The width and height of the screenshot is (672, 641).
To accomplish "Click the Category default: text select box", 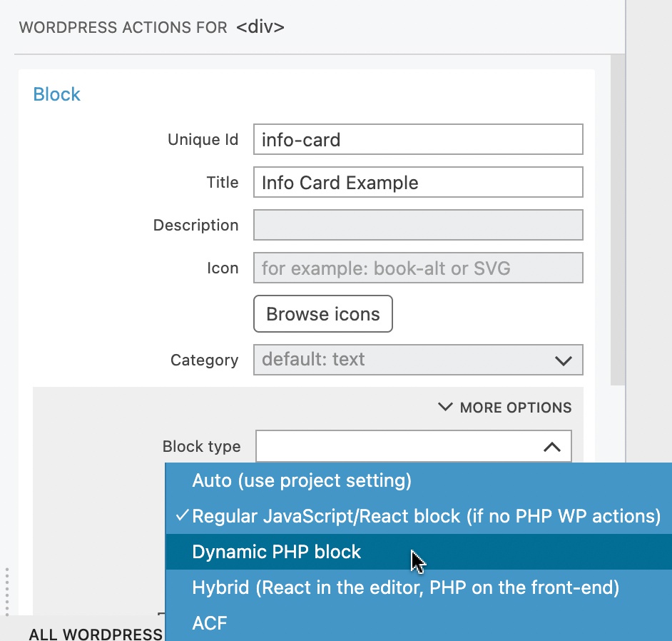I will (418, 360).
